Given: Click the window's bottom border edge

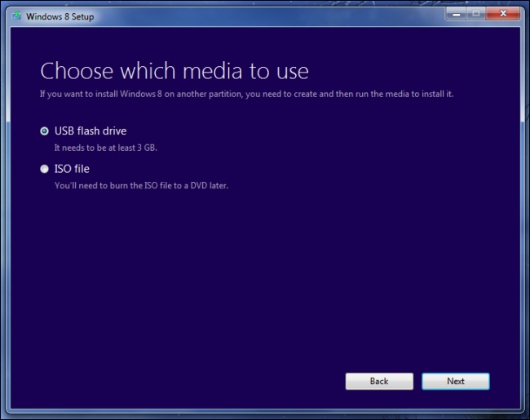Looking at the screenshot, I should pyautogui.click(x=265, y=411).
